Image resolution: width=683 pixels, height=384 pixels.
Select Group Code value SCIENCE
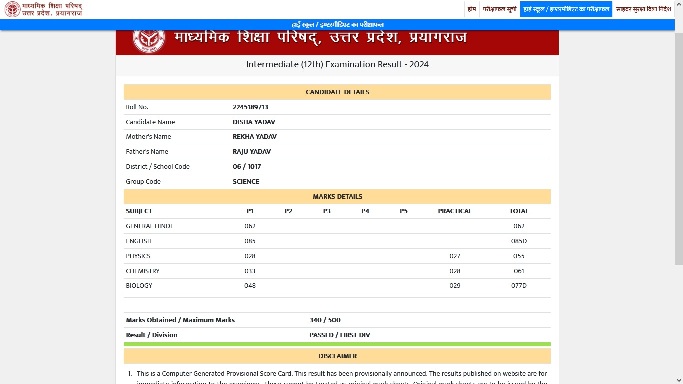[246, 182]
